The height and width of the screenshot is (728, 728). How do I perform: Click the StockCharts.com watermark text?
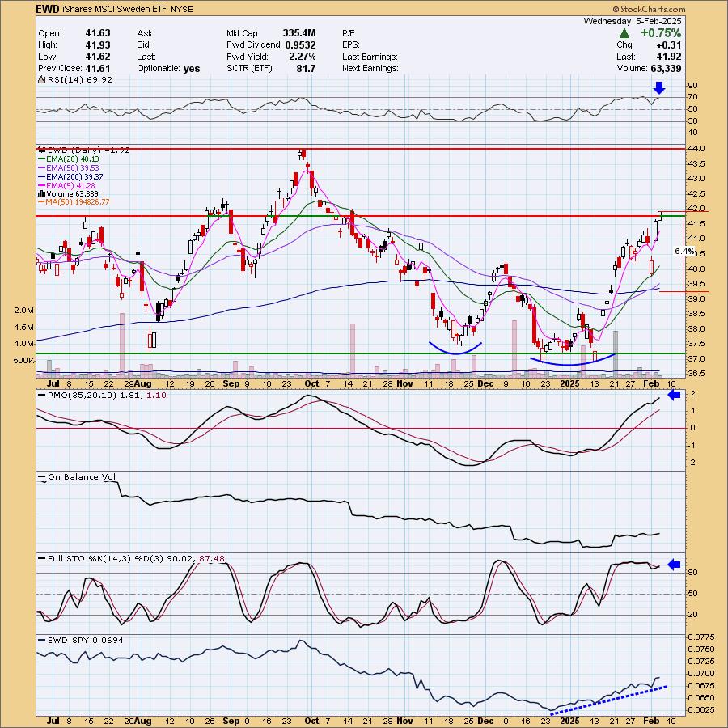(649, 9)
